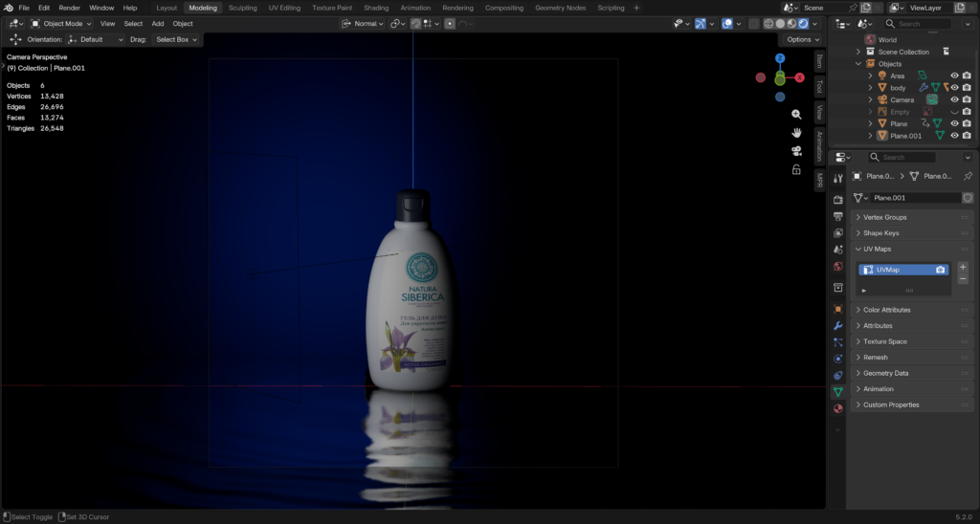Click the Blender logo icon
This screenshot has height=524, width=980.
(8, 8)
